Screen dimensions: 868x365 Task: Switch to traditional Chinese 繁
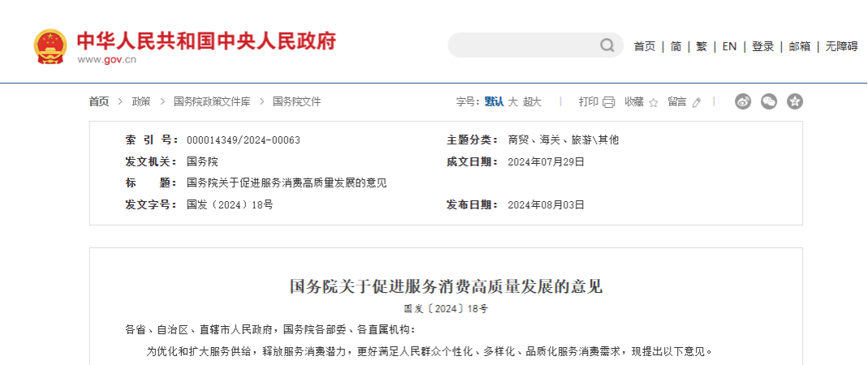tap(702, 47)
